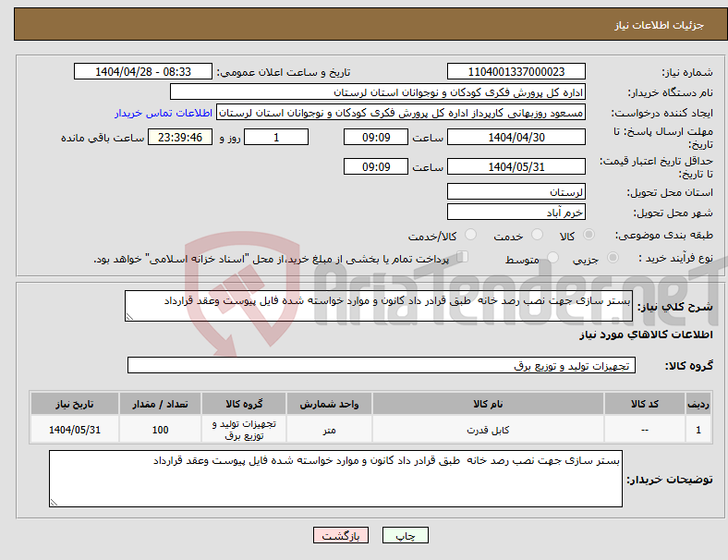The width and height of the screenshot is (728, 560).
Task: Open اطلاعات تماس خریدار link
Action: click(164, 113)
